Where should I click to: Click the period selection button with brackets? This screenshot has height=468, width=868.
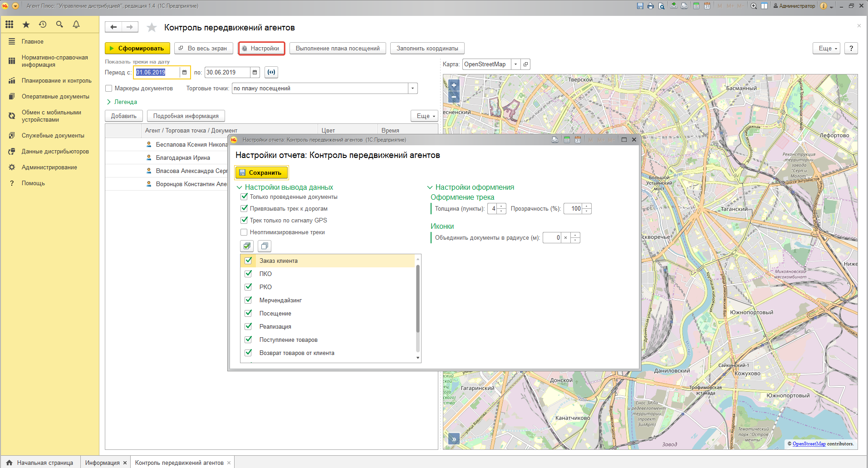tap(271, 72)
